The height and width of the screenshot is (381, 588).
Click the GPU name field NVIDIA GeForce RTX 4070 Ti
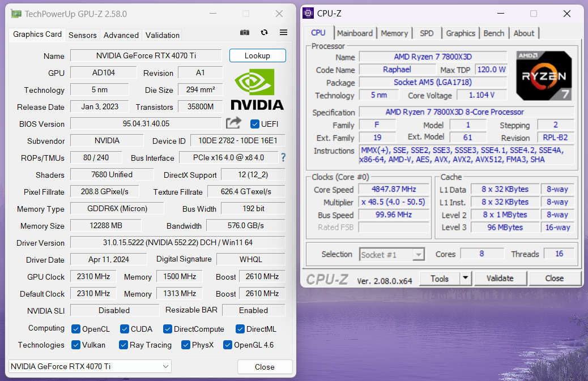(146, 55)
